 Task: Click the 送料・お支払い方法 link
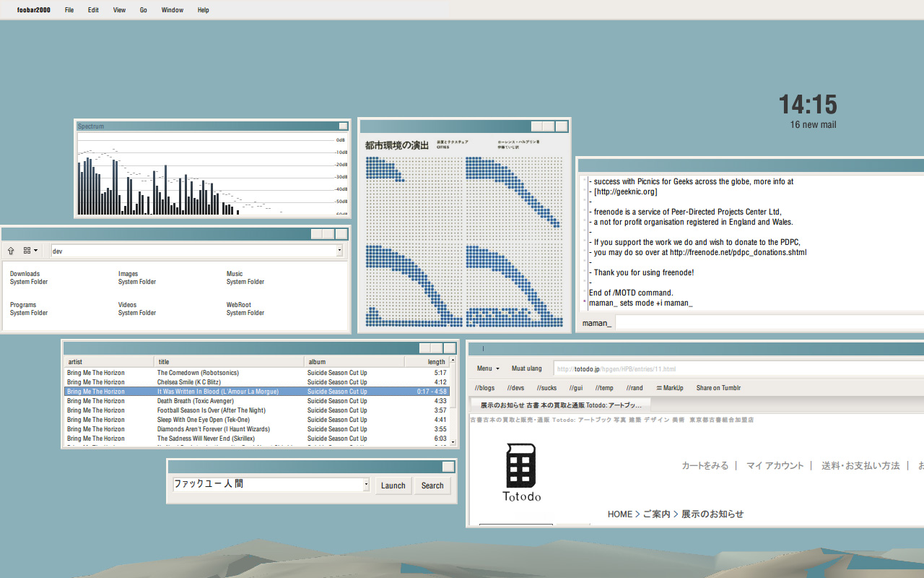coord(860,466)
